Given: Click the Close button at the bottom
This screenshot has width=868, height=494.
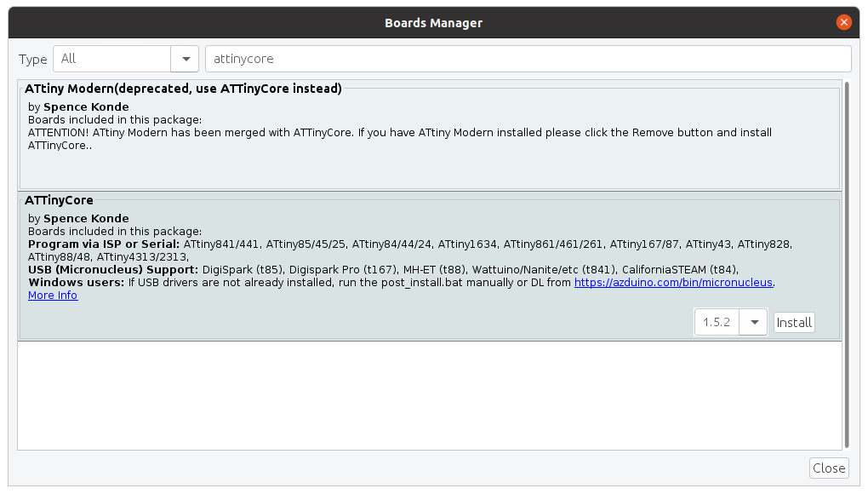Looking at the screenshot, I should [x=829, y=468].
